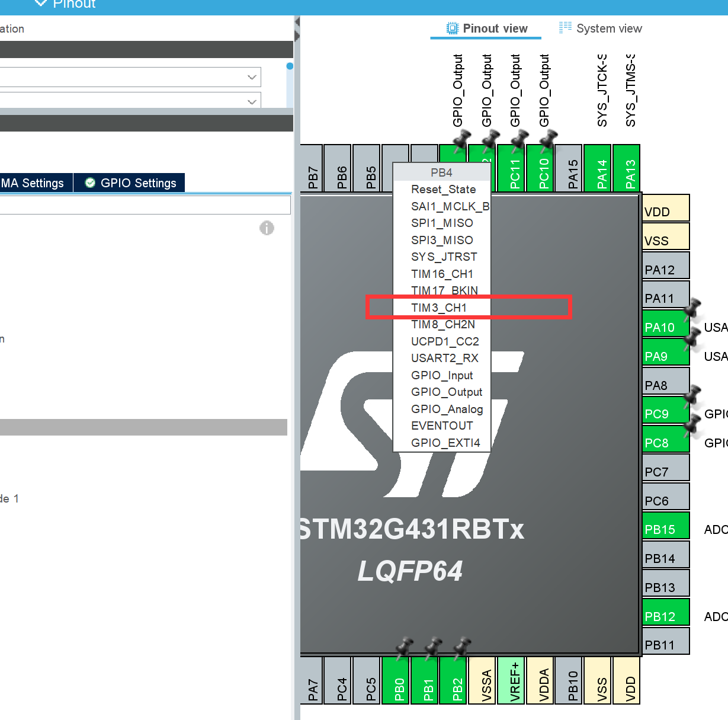Viewport: 728px width, 720px height.
Task: Click the info icon in left panel
Action: coord(267,228)
